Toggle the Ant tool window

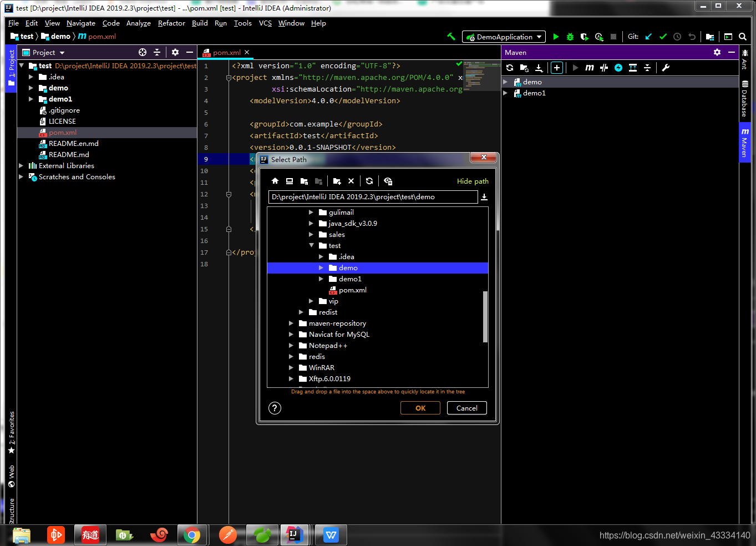pyautogui.click(x=745, y=60)
